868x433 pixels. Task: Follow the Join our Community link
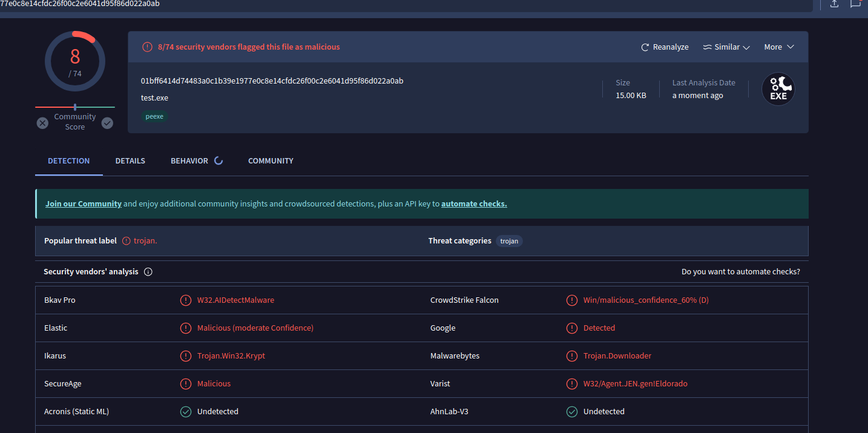[x=84, y=204]
